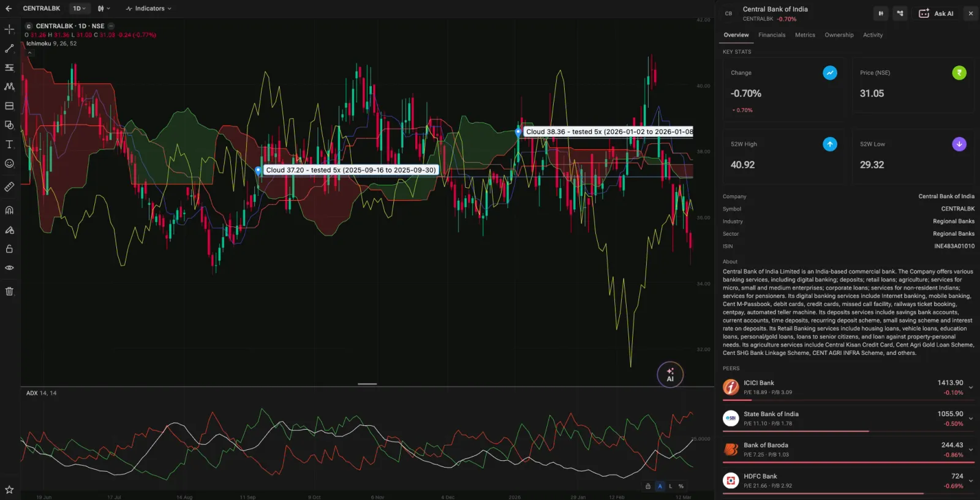980x500 pixels.
Task: Open the candlestick chart type dropdown
Action: pyautogui.click(x=104, y=9)
